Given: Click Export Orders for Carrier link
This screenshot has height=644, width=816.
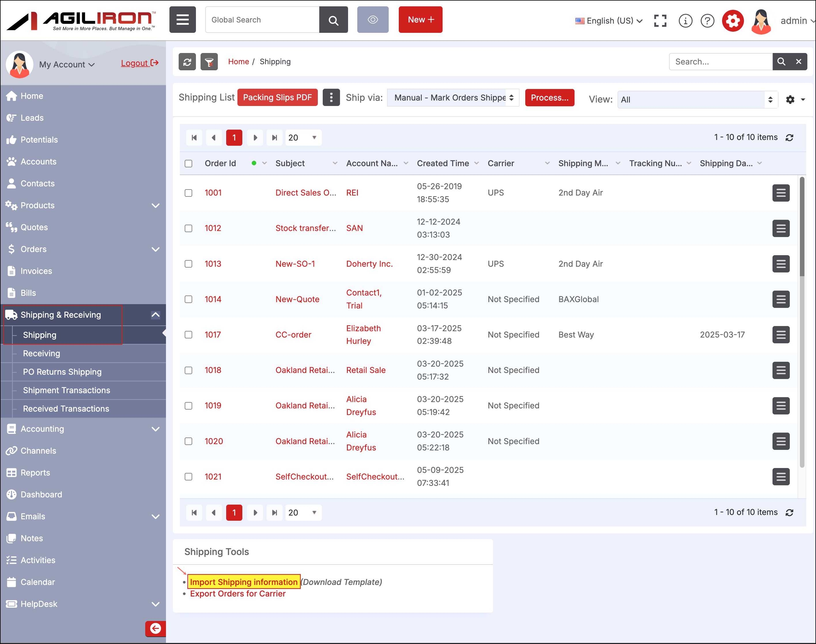Looking at the screenshot, I should [238, 594].
